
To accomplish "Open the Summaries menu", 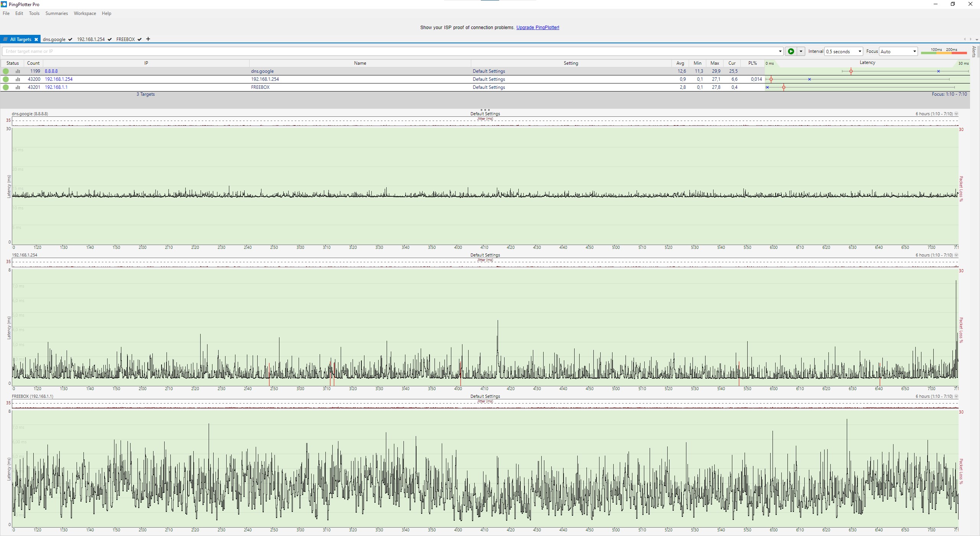I will tap(56, 13).
